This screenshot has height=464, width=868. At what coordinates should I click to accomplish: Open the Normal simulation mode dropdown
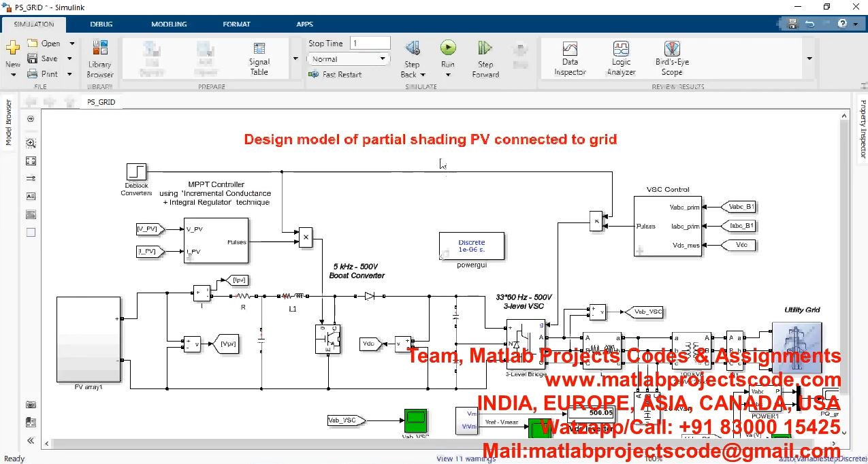pos(349,59)
